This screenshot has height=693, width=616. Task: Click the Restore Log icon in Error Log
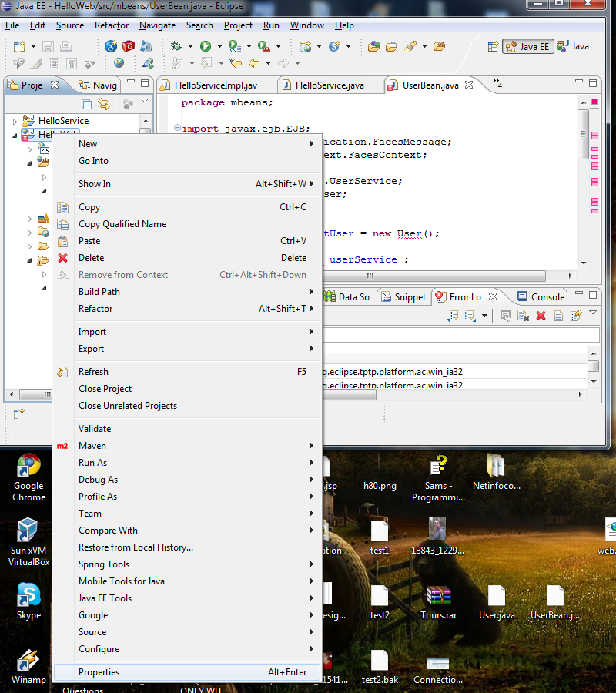pos(576,316)
